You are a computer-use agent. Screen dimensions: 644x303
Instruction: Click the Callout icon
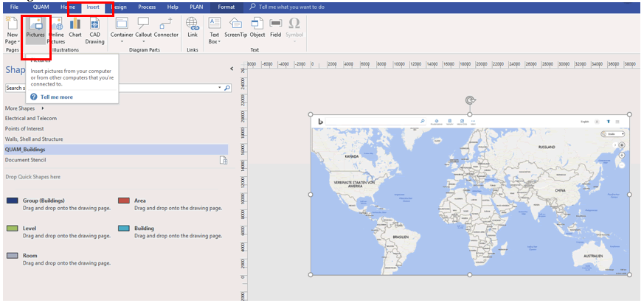coord(143,24)
